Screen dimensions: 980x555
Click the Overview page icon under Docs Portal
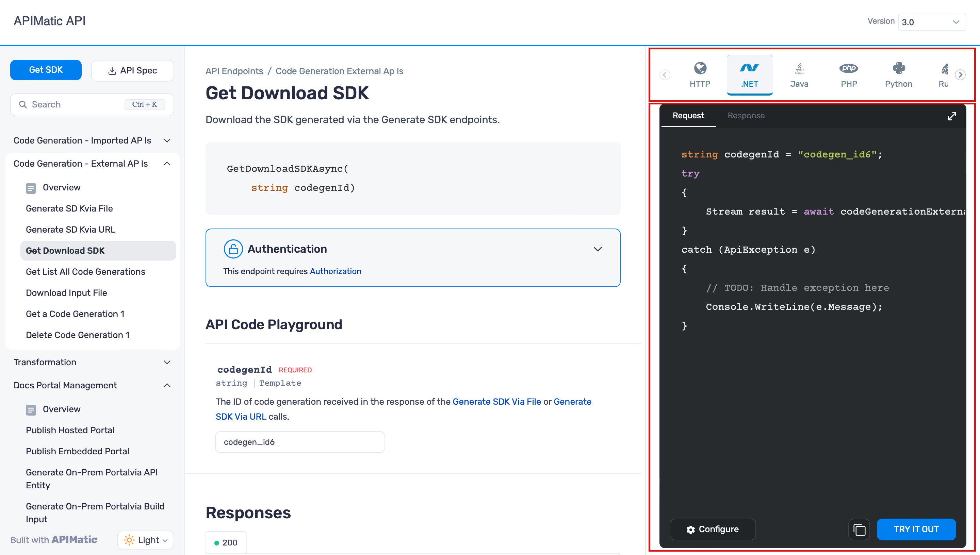[x=31, y=410]
